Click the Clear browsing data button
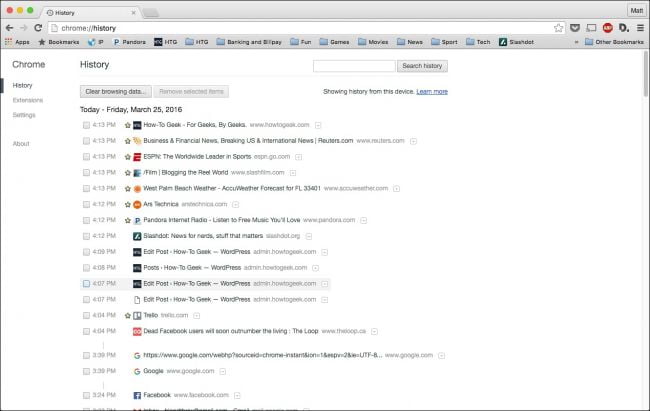Viewport: 650px width, 411px height. (115, 92)
